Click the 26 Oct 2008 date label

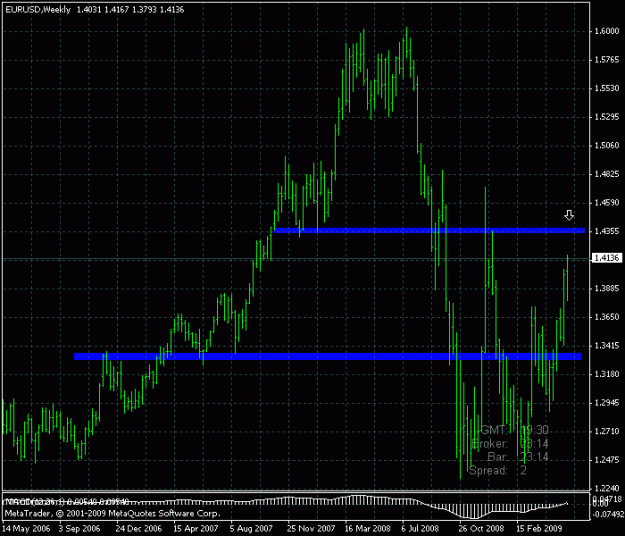point(481,529)
